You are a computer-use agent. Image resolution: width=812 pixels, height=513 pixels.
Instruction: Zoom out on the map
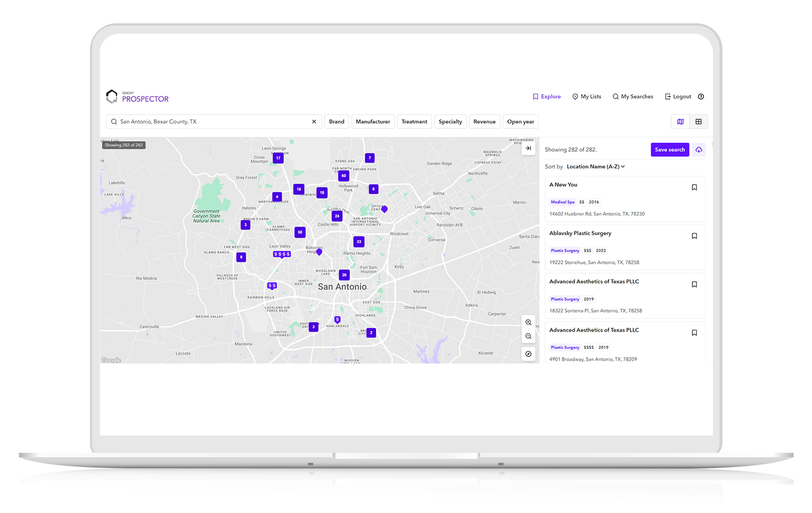528,336
